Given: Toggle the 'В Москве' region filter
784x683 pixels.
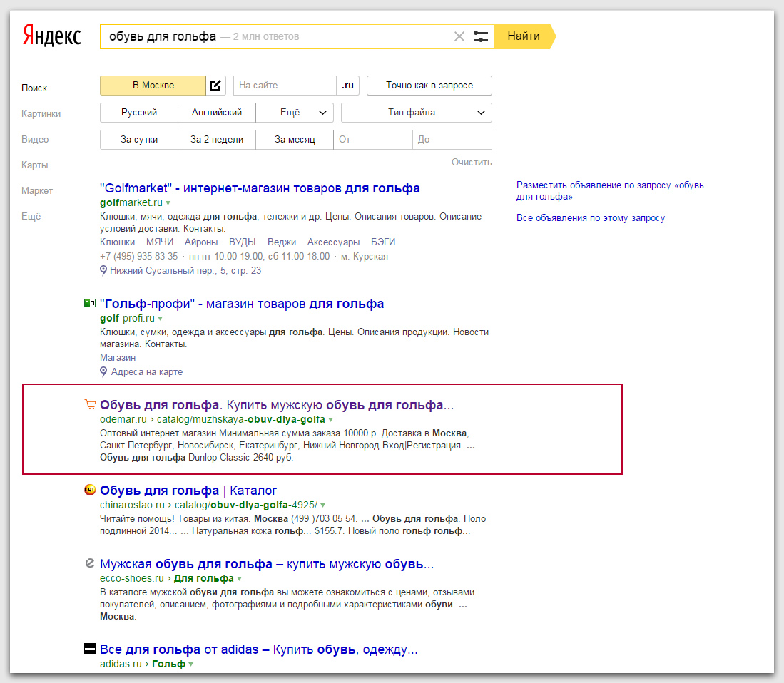Looking at the screenshot, I should (x=153, y=86).
